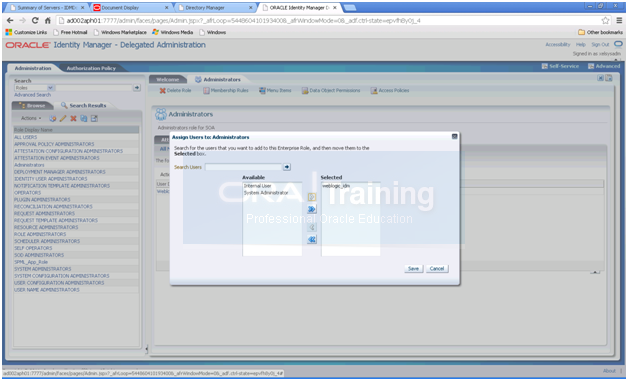Open Data Object Permissions in toolbar

coord(331,91)
